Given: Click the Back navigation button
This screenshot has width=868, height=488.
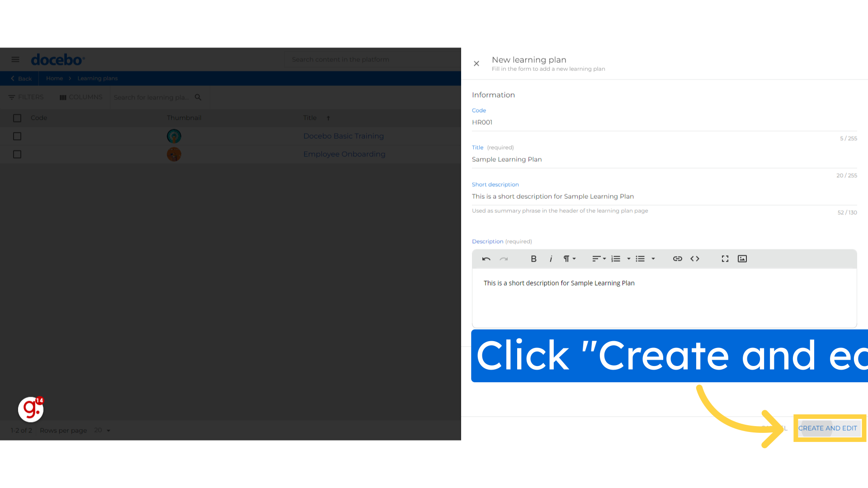Looking at the screenshot, I should click(21, 78).
